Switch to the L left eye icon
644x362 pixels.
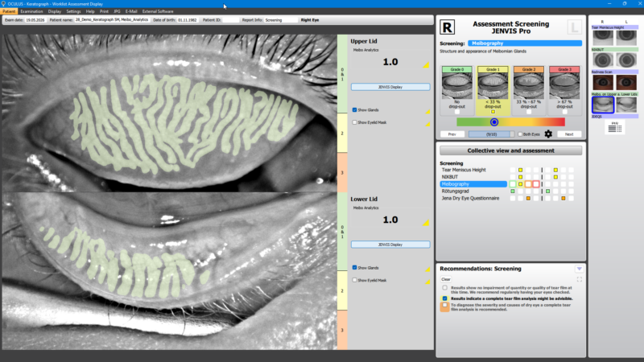(574, 27)
